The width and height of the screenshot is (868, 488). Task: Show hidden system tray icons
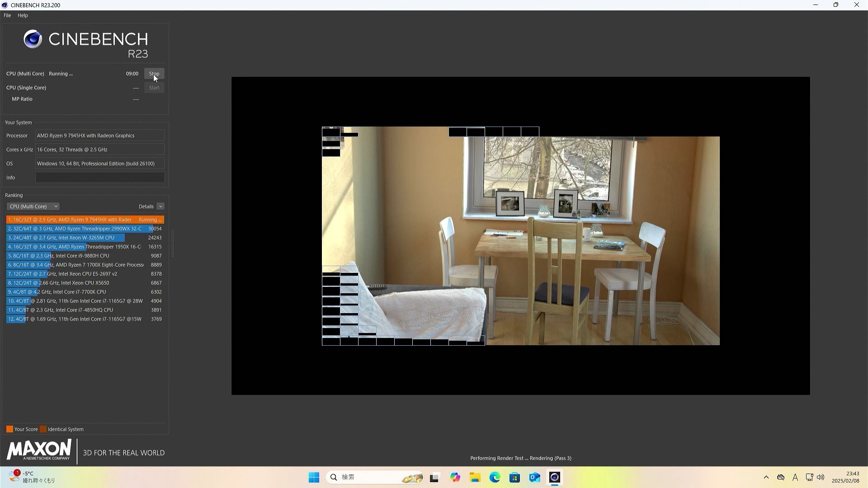(x=766, y=477)
